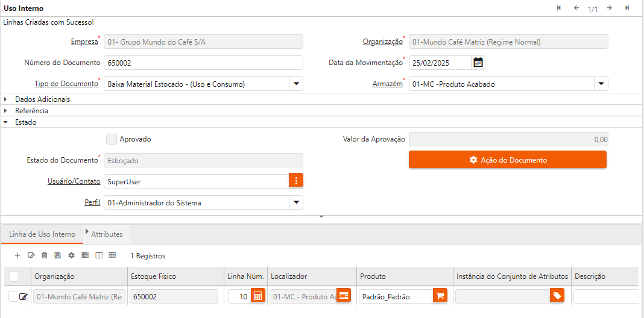Click the Número do Documento input field
The height and width of the screenshot is (318, 644).
pos(203,63)
